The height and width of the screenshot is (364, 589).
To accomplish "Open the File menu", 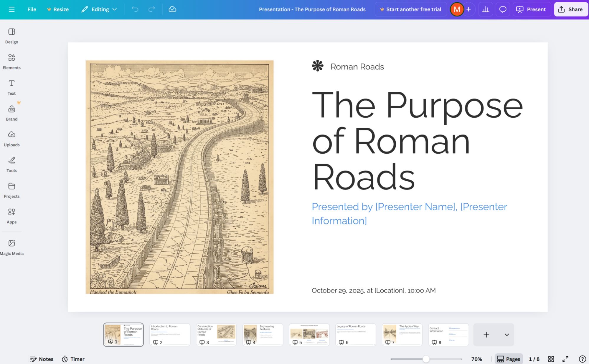I will point(31,9).
